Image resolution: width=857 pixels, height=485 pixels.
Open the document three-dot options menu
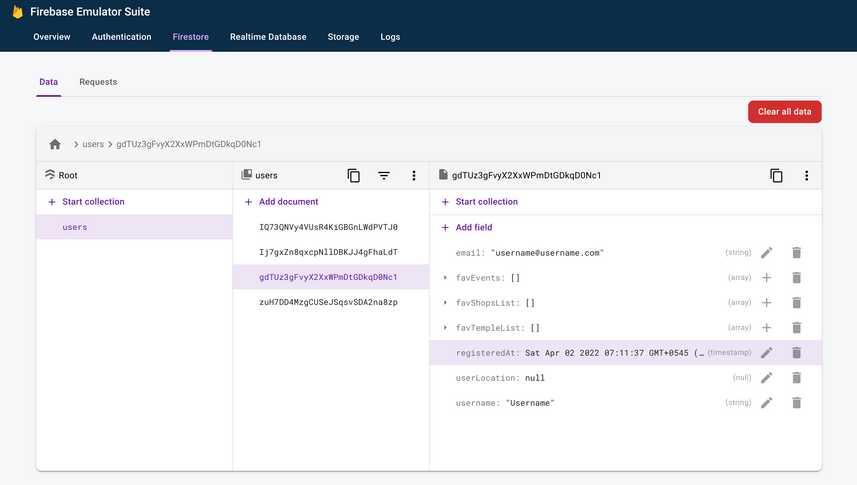point(806,175)
